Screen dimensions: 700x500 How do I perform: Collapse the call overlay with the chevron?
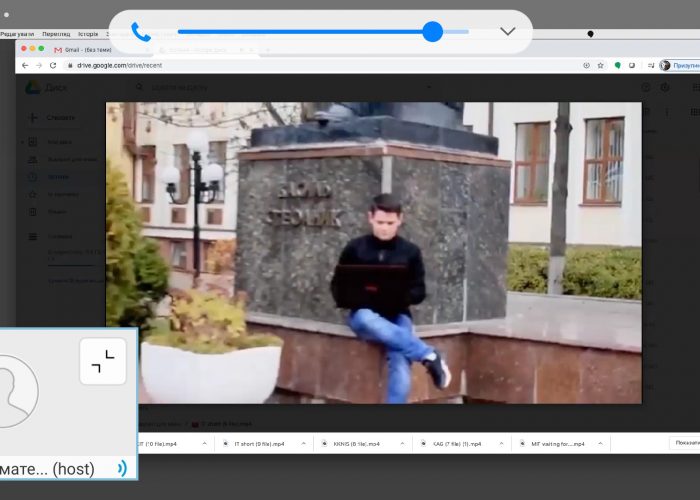click(507, 31)
